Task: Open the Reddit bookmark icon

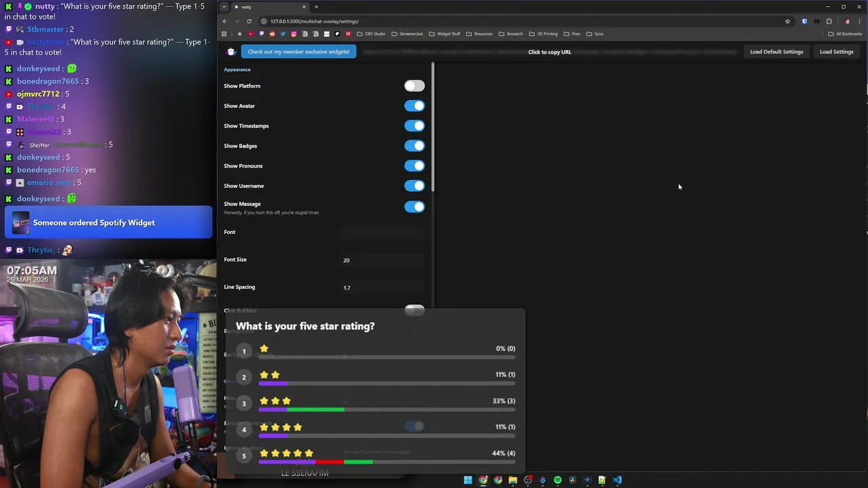Action: 272,34
